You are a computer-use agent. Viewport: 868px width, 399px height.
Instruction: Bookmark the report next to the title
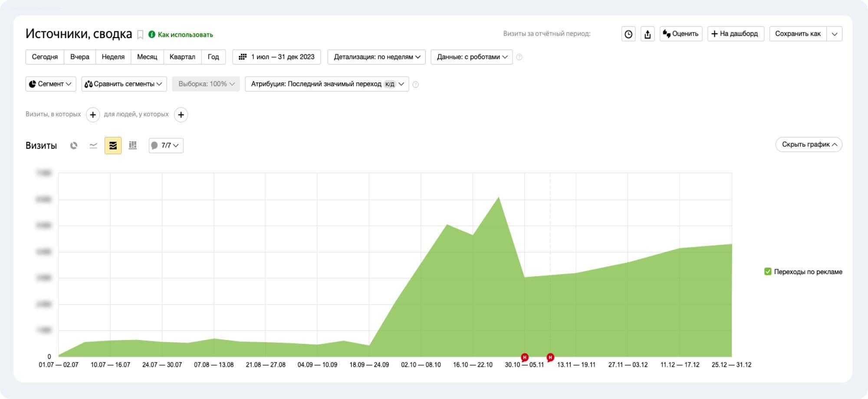point(140,35)
